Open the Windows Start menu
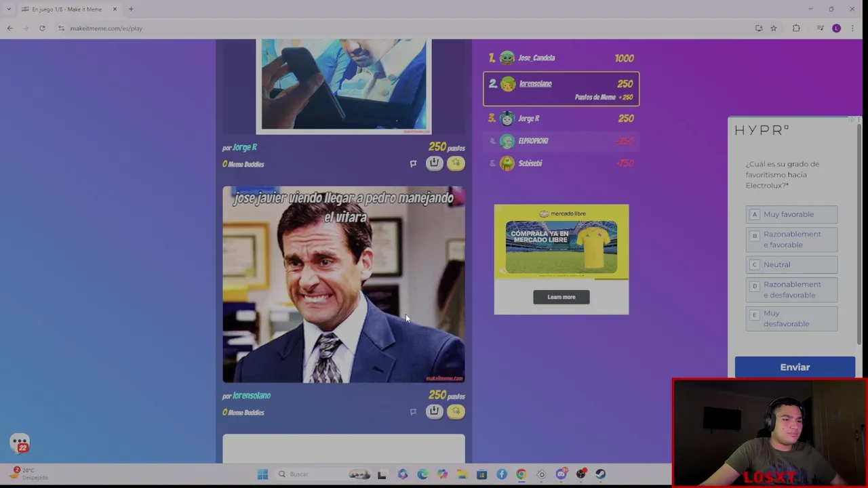The height and width of the screenshot is (488, 868). coord(262,474)
